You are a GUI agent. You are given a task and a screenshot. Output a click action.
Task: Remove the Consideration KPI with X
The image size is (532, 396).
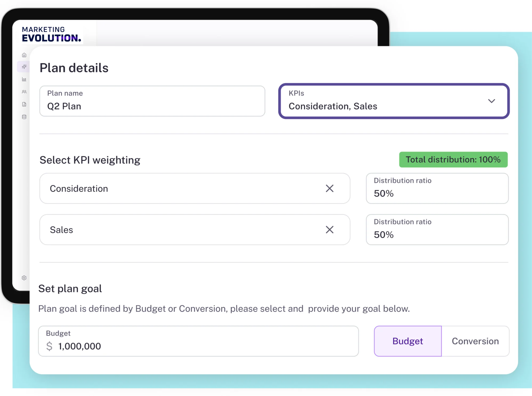330,188
